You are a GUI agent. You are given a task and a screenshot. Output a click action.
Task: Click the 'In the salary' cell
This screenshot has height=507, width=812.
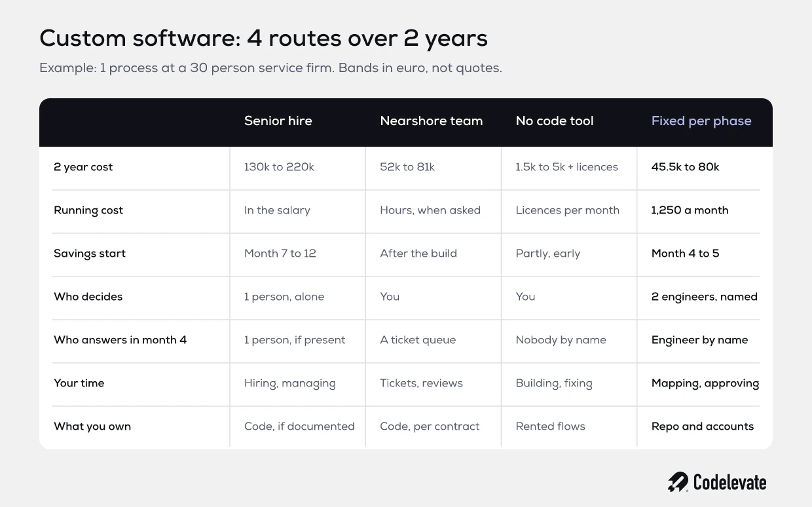point(277,210)
